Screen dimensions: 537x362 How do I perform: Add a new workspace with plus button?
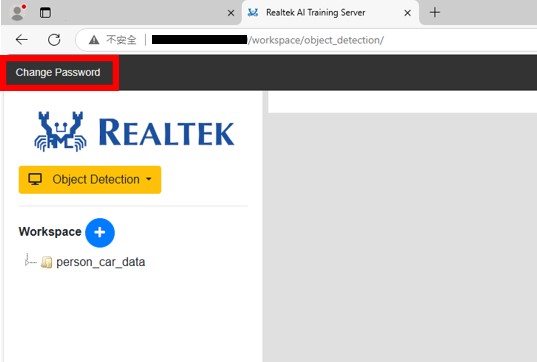[x=100, y=233]
